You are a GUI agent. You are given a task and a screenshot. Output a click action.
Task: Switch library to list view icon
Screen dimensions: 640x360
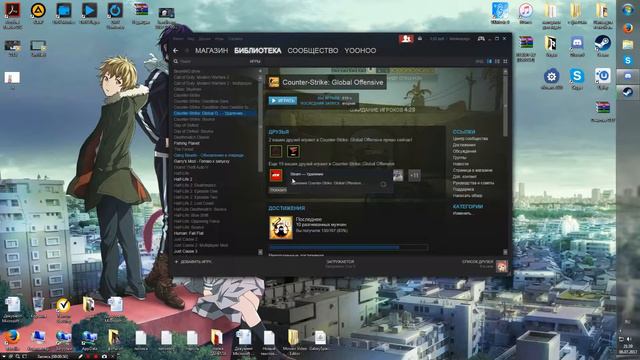click(x=497, y=62)
